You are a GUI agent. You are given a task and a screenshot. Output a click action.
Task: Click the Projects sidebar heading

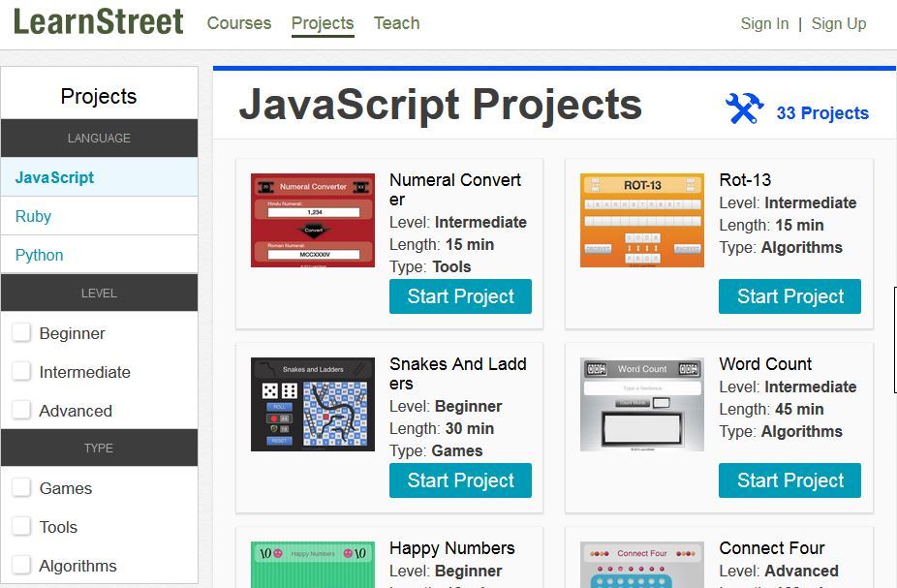click(99, 96)
